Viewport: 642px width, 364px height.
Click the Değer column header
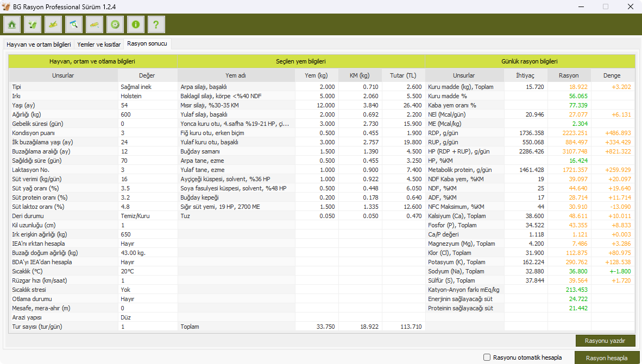point(147,75)
